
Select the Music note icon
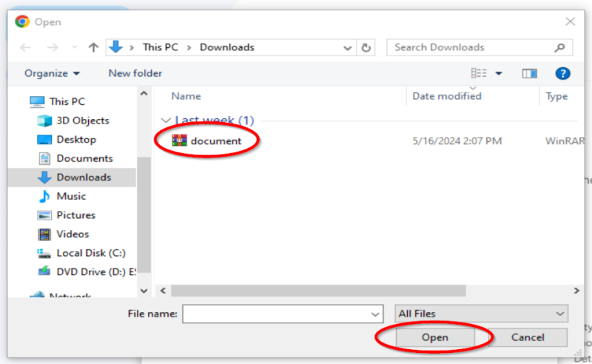44,196
